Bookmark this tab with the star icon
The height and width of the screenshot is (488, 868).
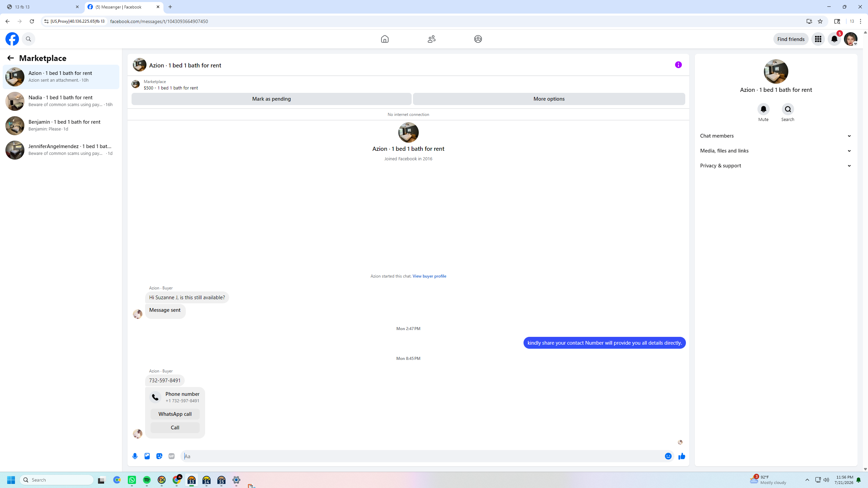tap(820, 21)
